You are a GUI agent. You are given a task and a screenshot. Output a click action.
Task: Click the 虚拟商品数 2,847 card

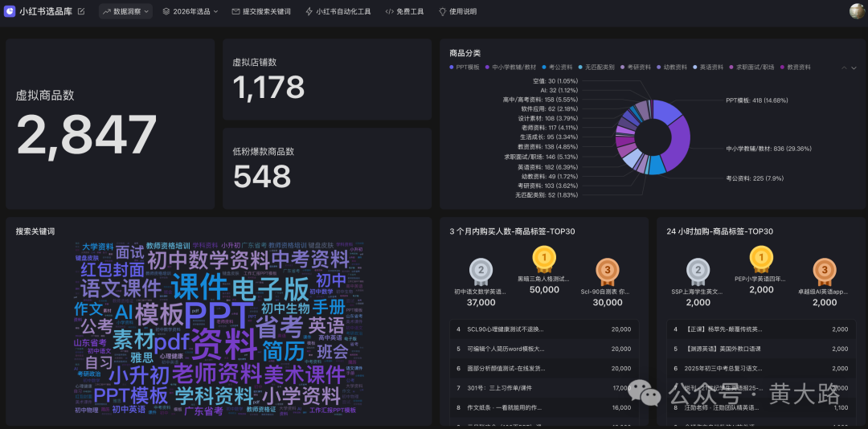click(110, 124)
